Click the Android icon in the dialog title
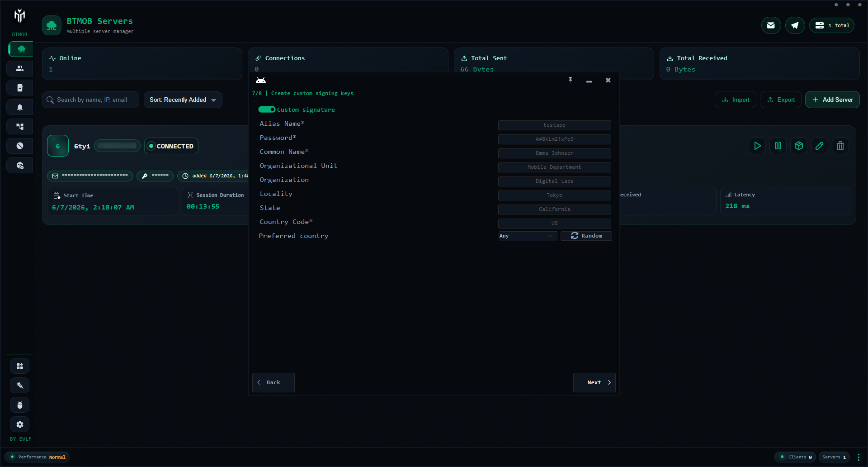The height and width of the screenshot is (467, 868). (x=261, y=81)
